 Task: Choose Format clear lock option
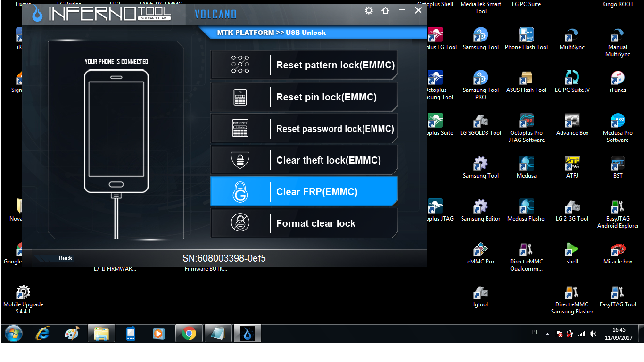[304, 223]
